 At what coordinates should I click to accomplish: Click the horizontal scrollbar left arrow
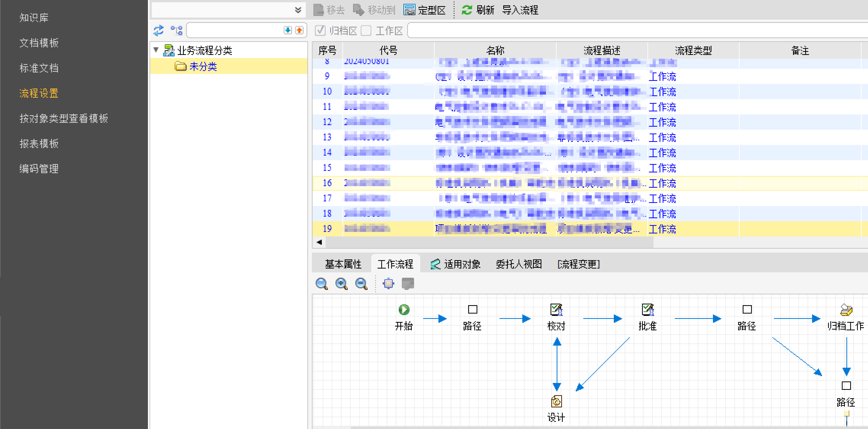pos(319,242)
